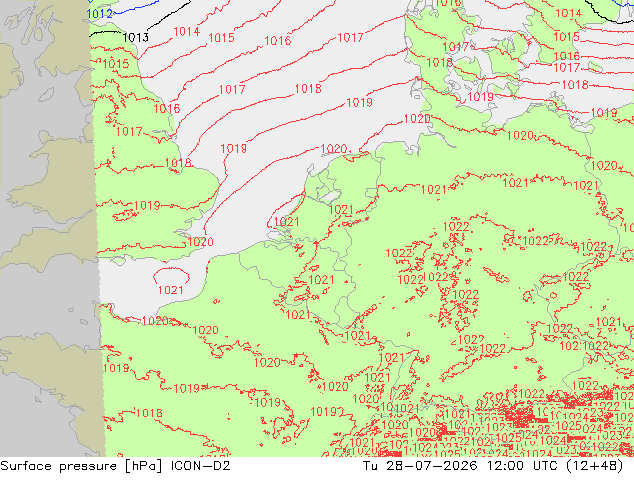Screen dimensions: 634x490
Task: Click the '12:00 UTC' time text
Action: click(x=522, y=465)
